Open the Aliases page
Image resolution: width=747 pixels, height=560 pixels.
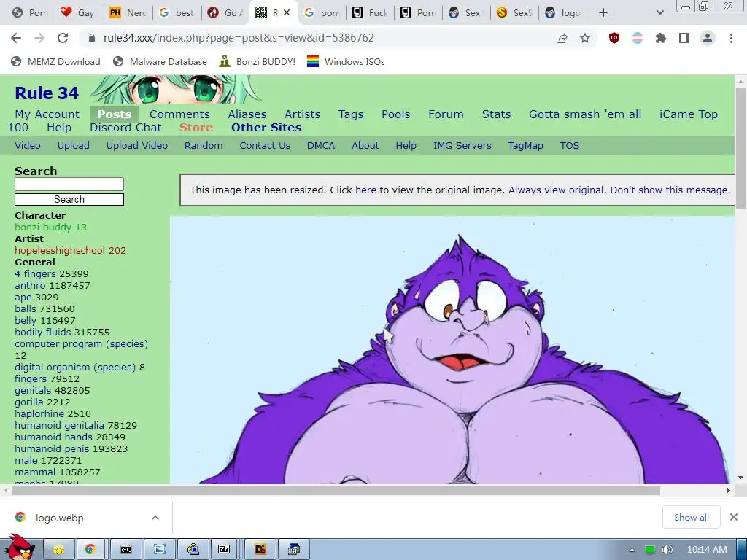(x=247, y=114)
